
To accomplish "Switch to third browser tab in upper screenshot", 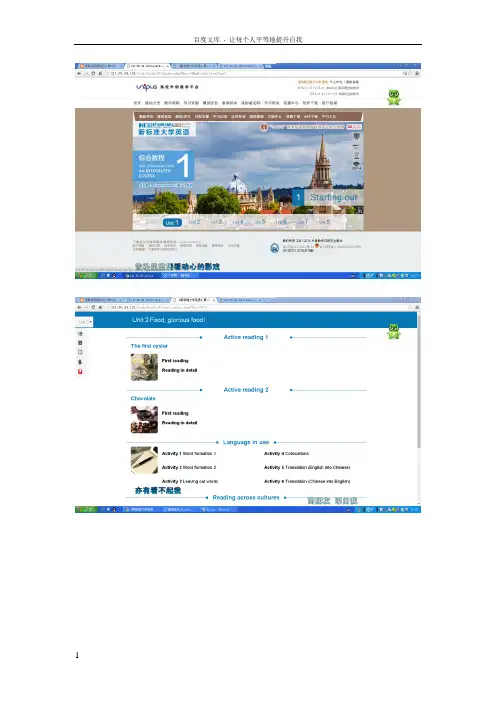I will pos(195,66).
